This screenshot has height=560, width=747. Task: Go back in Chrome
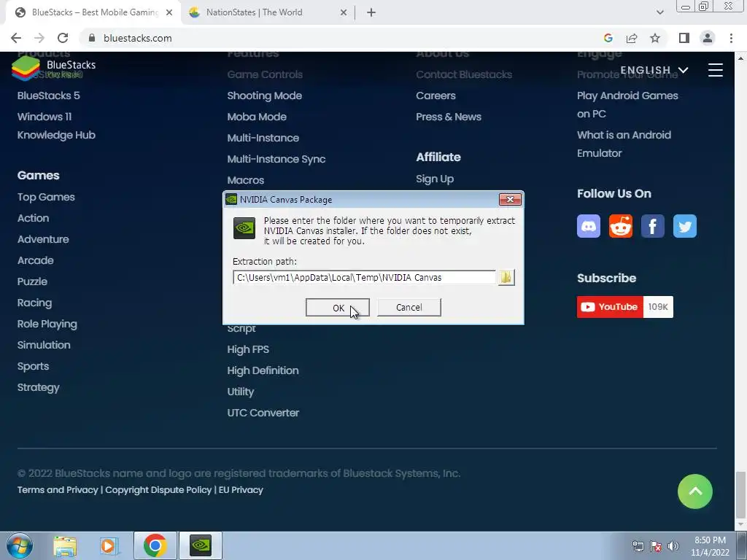point(16,38)
